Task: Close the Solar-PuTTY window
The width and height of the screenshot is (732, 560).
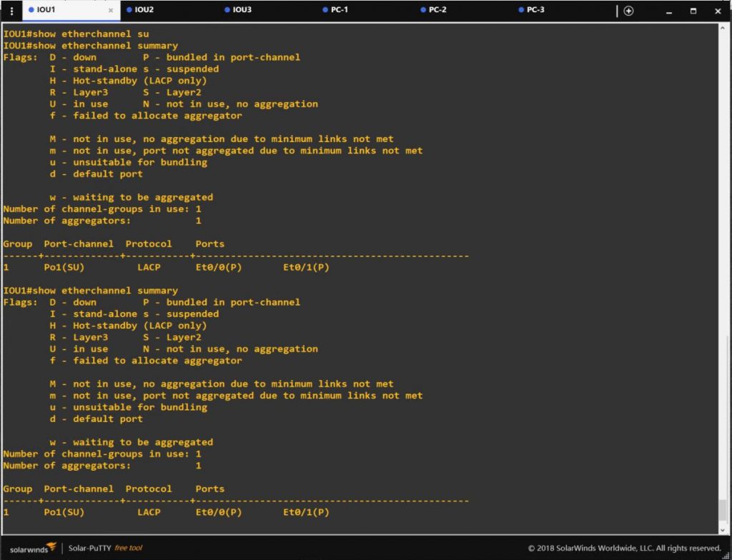Action: (x=718, y=11)
